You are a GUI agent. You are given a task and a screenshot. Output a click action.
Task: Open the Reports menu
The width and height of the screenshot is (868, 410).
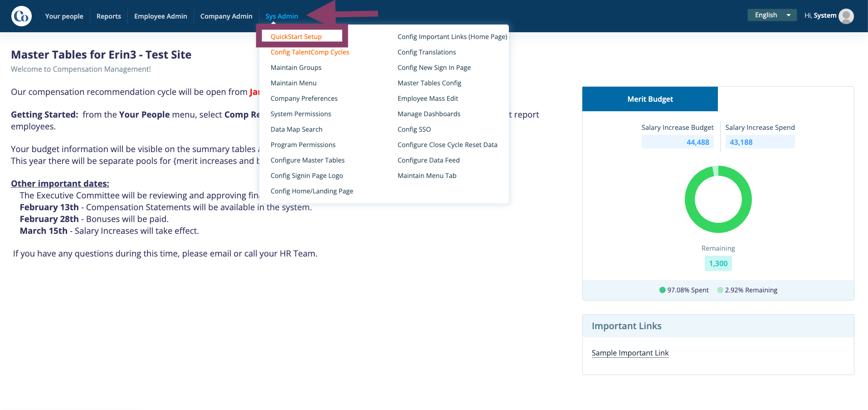109,16
